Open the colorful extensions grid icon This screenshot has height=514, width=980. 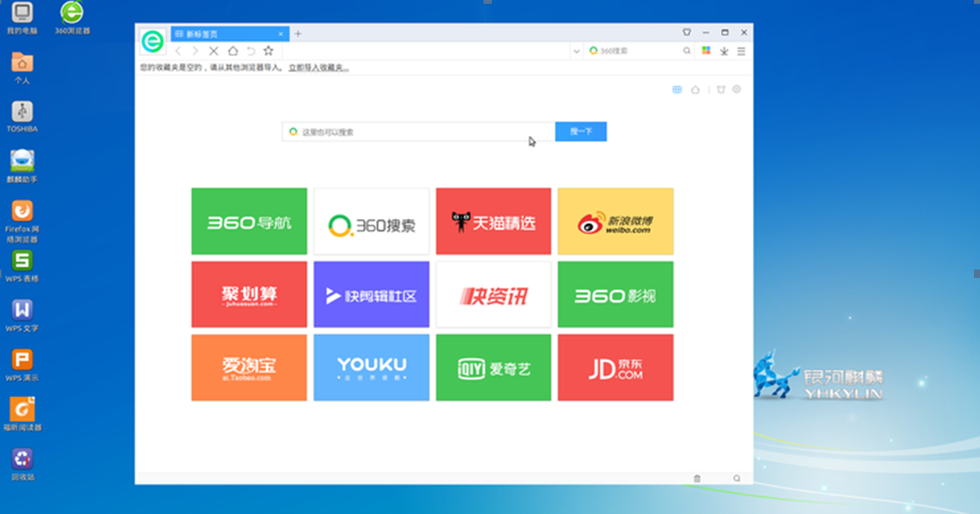[x=706, y=51]
